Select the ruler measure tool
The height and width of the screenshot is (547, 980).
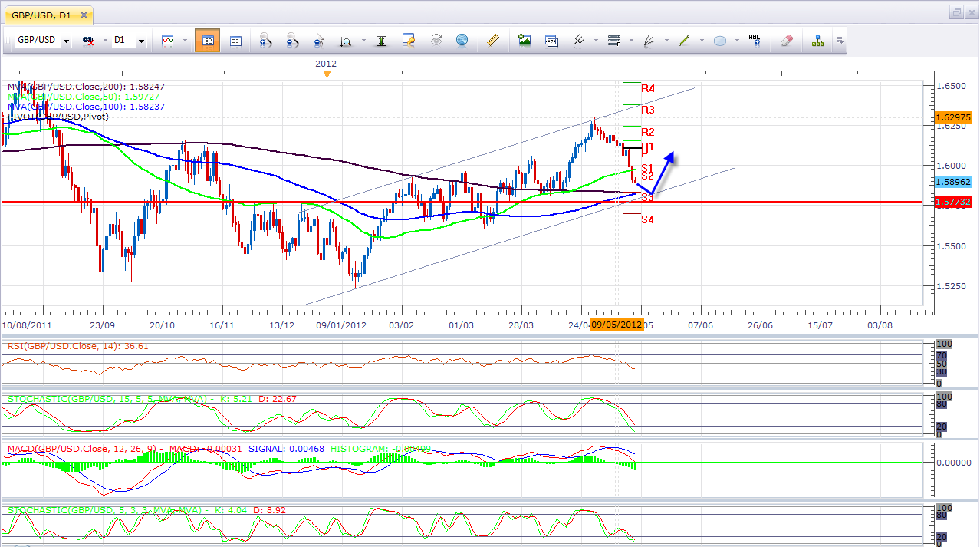tap(492, 41)
